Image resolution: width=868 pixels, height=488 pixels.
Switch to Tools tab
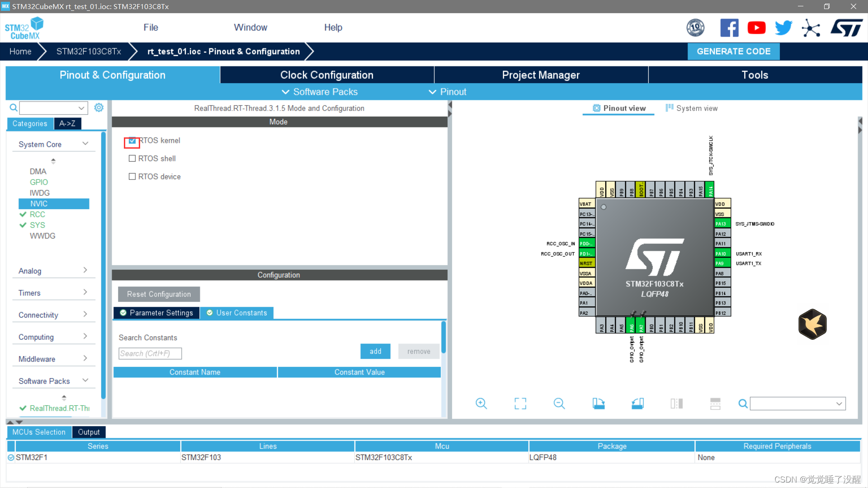[x=755, y=75]
